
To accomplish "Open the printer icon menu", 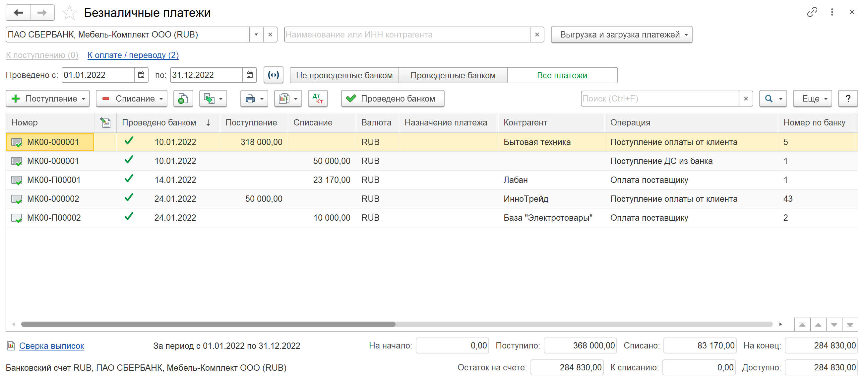I will (x=254, y=99).
